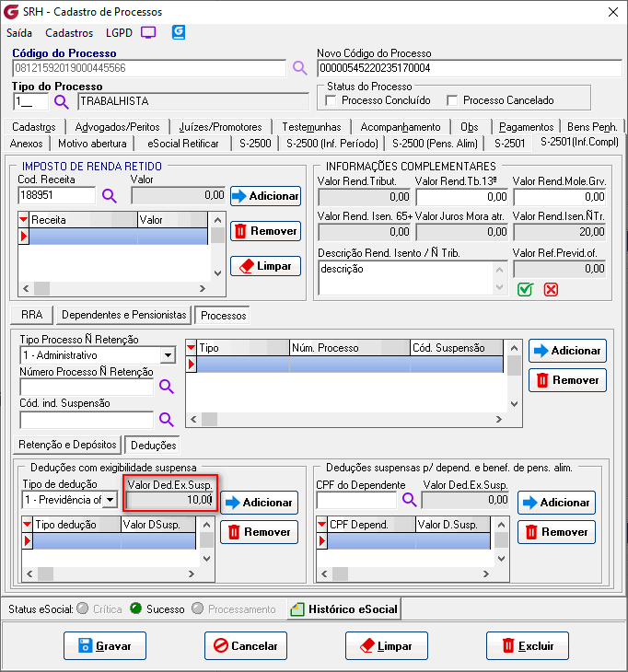The width and height of the screenshot is (628, 672).
Task: Switch to the Dependentes e Pensionistas tab
Action: (x=124, y=315)
